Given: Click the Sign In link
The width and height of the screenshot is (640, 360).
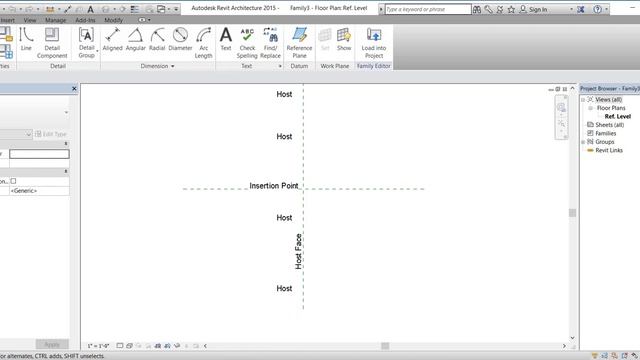Looking at the screenshot, I should [x=538, y=9].
